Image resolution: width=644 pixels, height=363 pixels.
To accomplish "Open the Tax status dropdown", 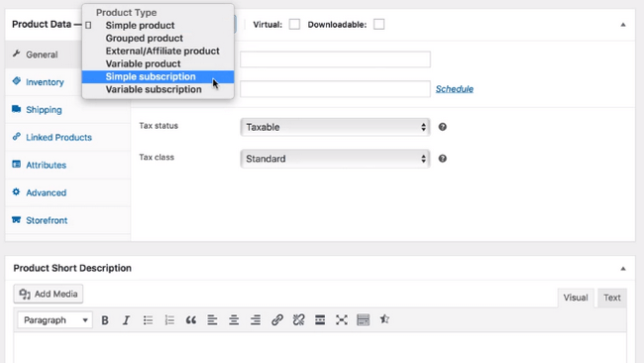I will 335,127.
